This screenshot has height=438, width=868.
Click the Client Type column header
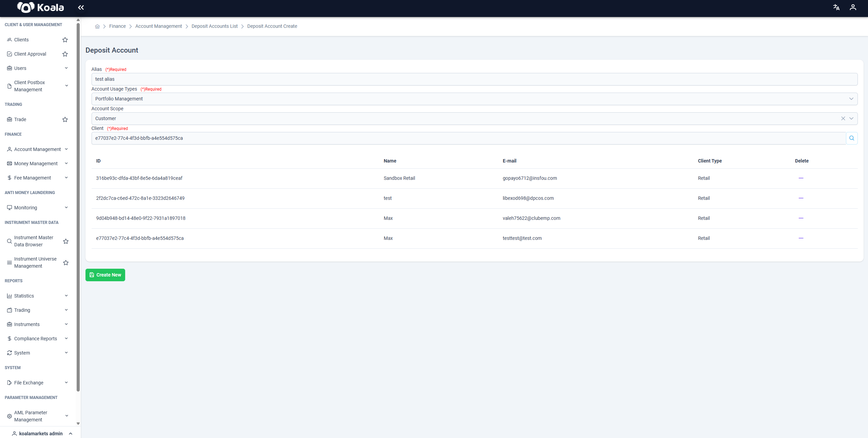710,161
